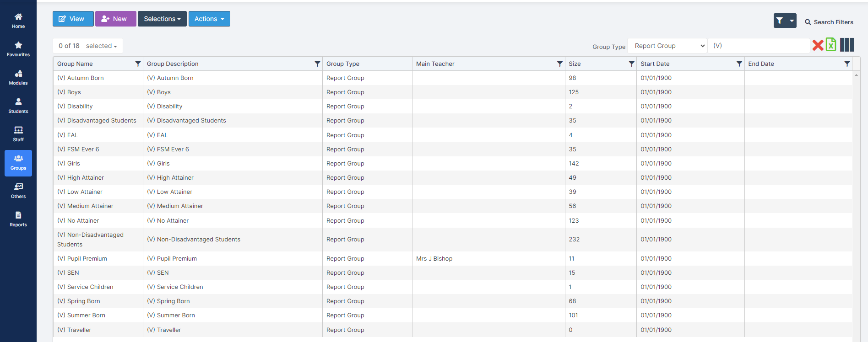Open the Others sidebar section
Viewport: 868px width, 342px height.
18,191
